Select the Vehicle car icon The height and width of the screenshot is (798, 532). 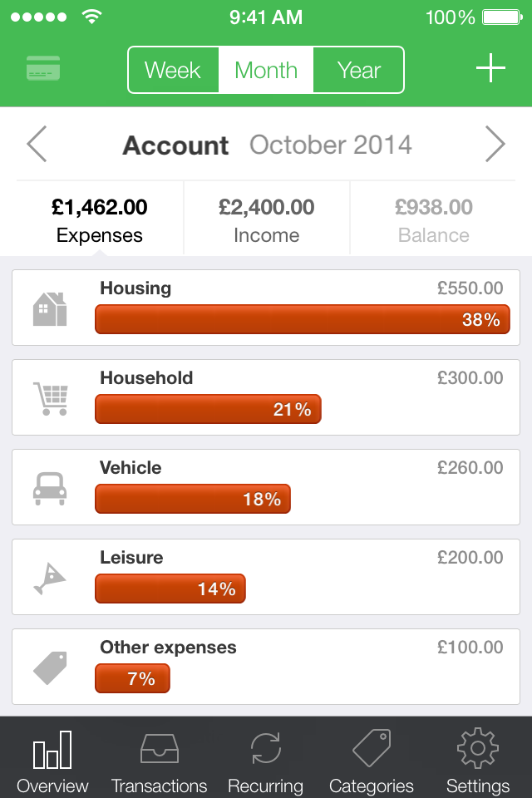click(50, 489)
